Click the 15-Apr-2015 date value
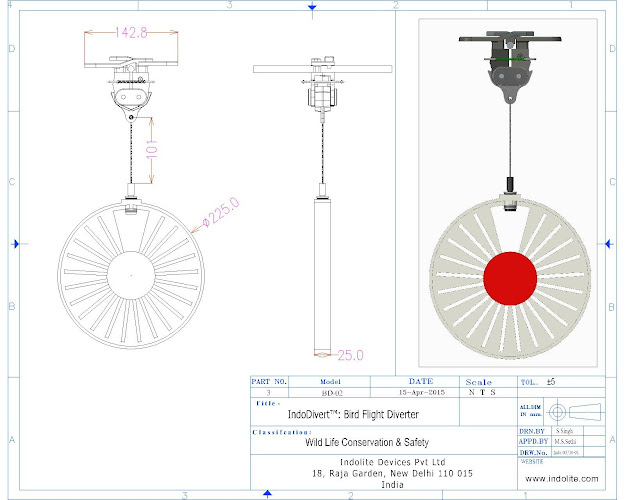This screenshot has height=500, width=625. (422, 392)
